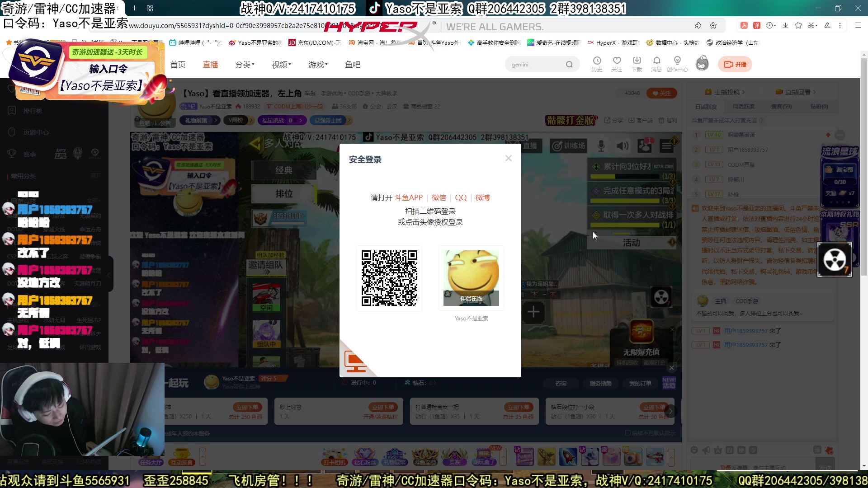The height and width of the screenshot is (488, 868).
Task: Click the 咨询 button
Action: (x=561, y=383)
